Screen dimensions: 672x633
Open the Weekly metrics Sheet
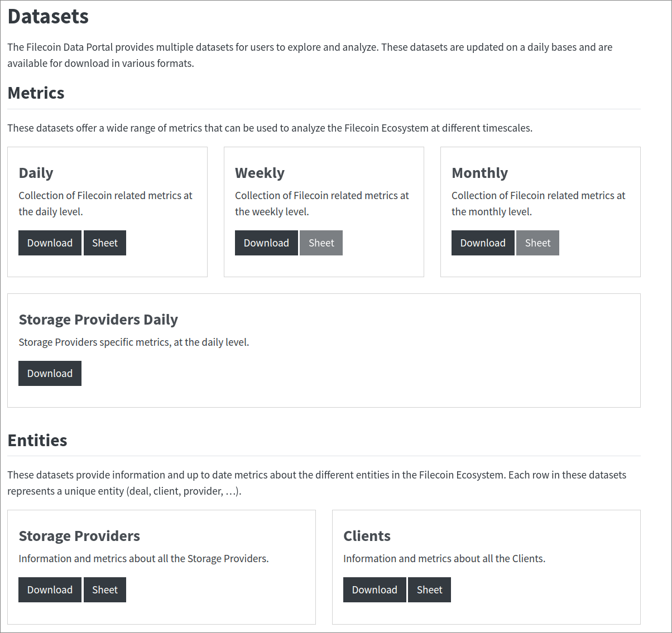(x=321, y=243)
